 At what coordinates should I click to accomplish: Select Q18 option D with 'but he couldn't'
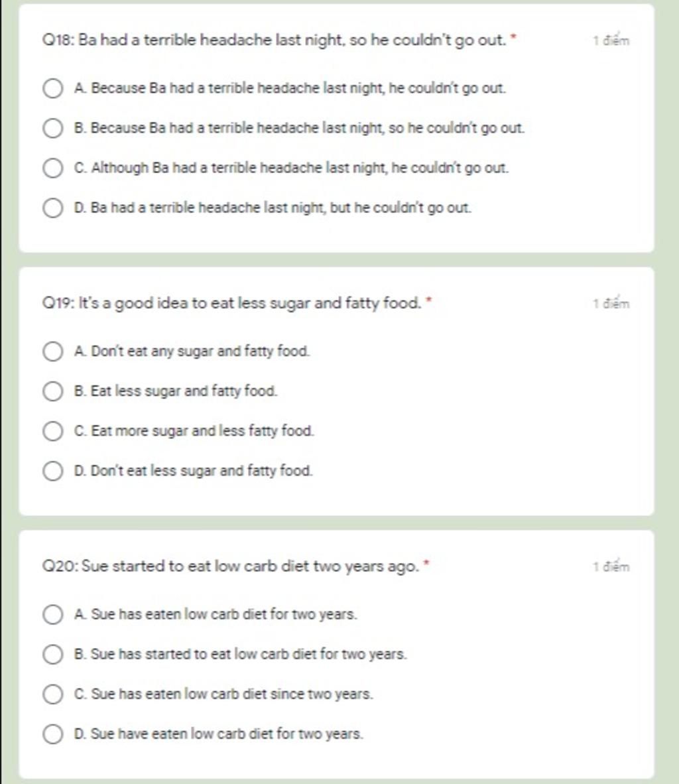click(52, 208)
